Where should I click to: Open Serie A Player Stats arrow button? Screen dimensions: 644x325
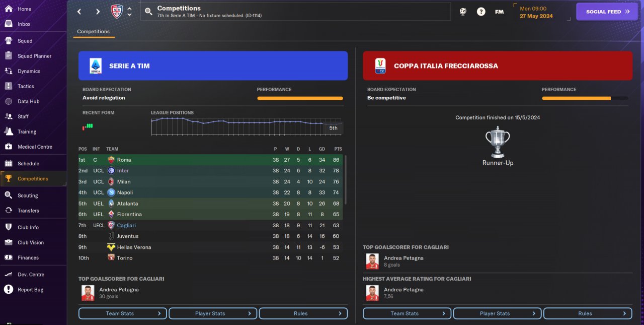coord(213,313)
